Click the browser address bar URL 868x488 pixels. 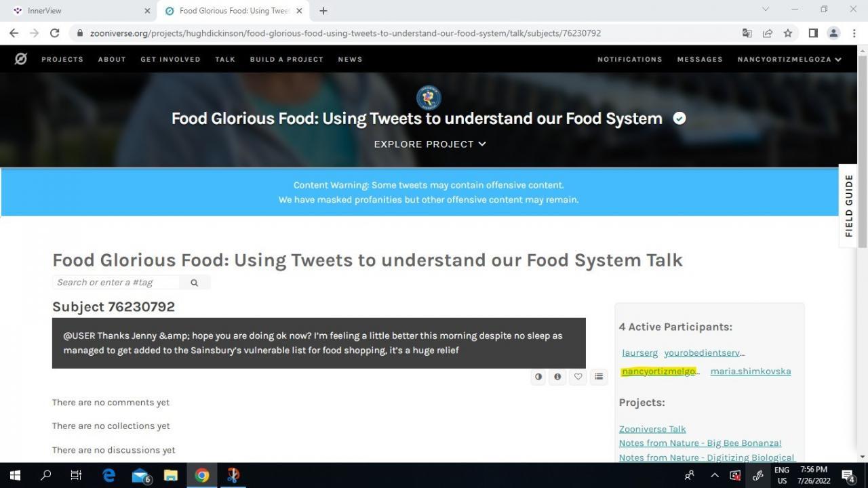pyautogui.click(x=345, y=33)
